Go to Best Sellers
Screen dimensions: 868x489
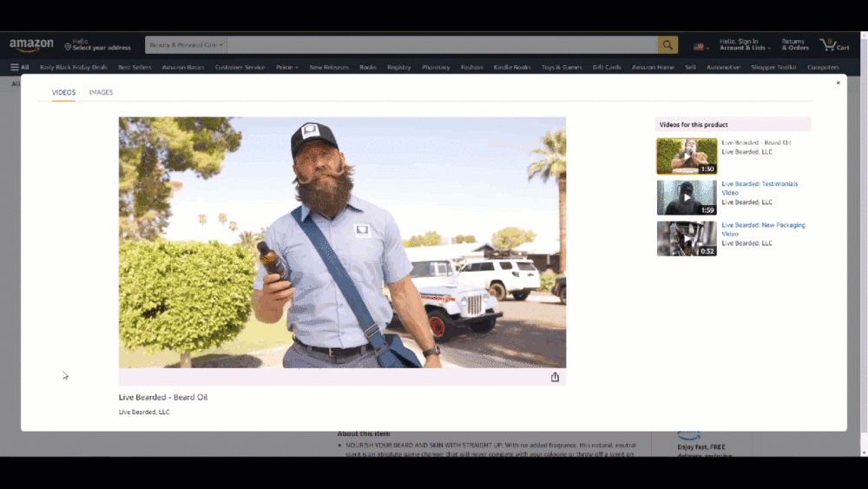[x=135, y=67]
